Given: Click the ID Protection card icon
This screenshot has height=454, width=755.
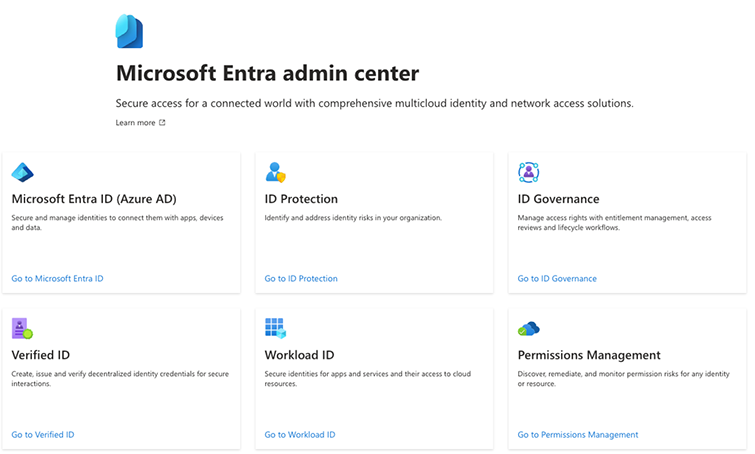Looking at the screenshot, I should point(275,172).
